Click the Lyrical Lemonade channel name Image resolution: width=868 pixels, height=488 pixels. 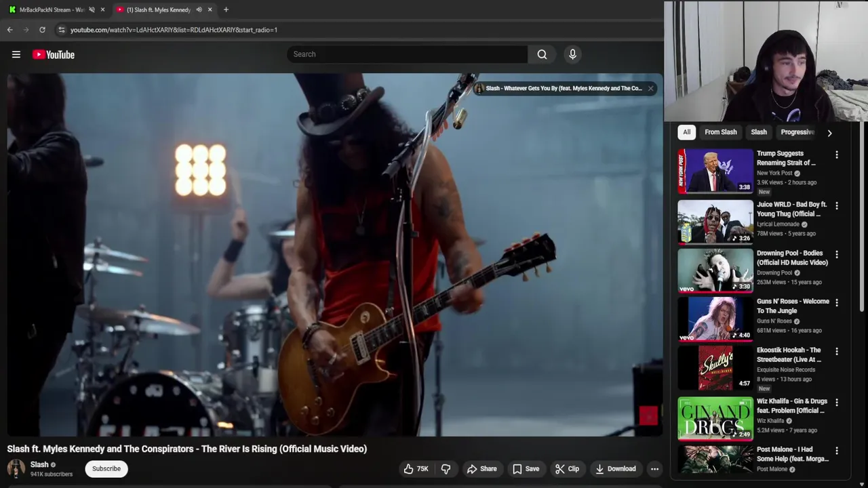(778, 224)
